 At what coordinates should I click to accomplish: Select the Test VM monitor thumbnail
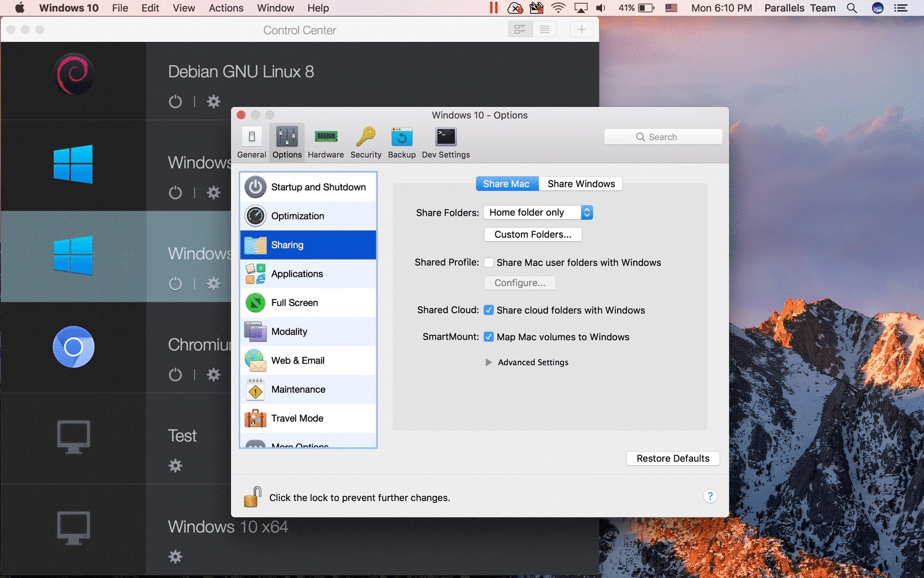(x=73, y=437)
